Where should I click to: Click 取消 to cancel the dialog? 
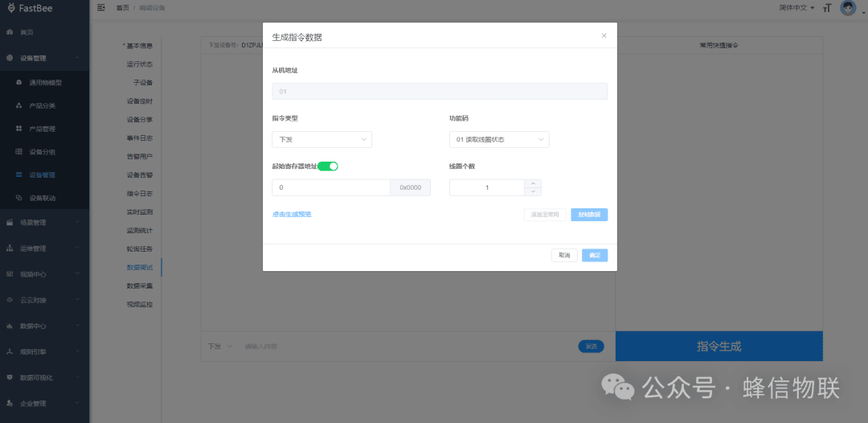565,255
